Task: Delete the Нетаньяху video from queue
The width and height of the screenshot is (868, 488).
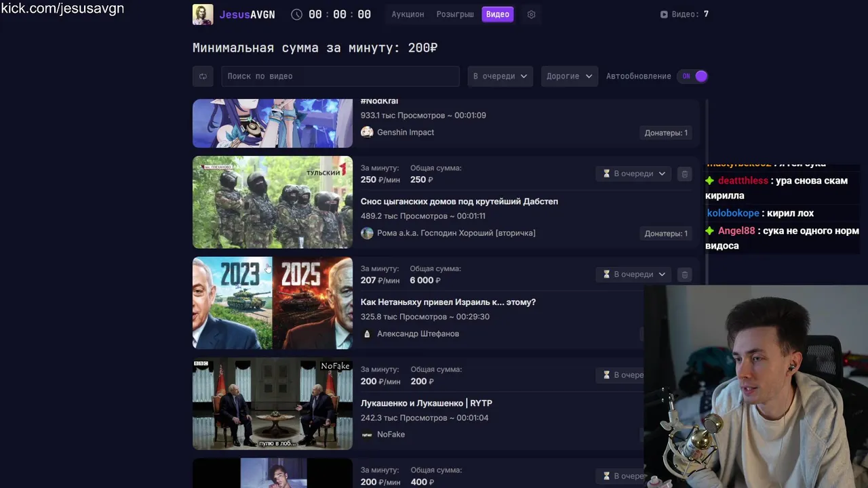Action: 684,274
